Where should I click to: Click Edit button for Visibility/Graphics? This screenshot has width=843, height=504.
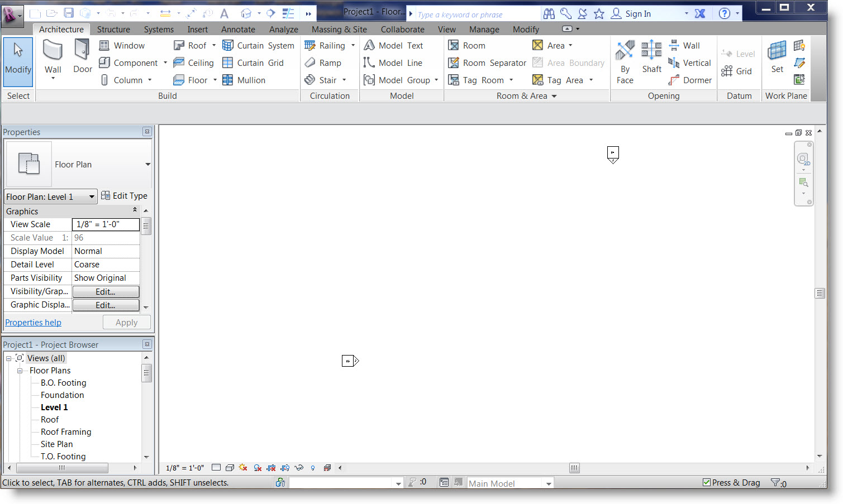click(x=106, y=291)
